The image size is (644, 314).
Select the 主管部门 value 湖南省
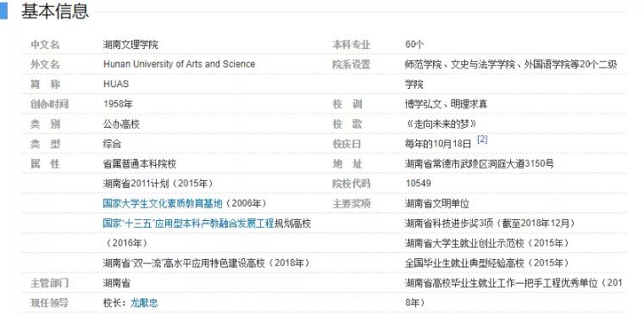(117, 284)
